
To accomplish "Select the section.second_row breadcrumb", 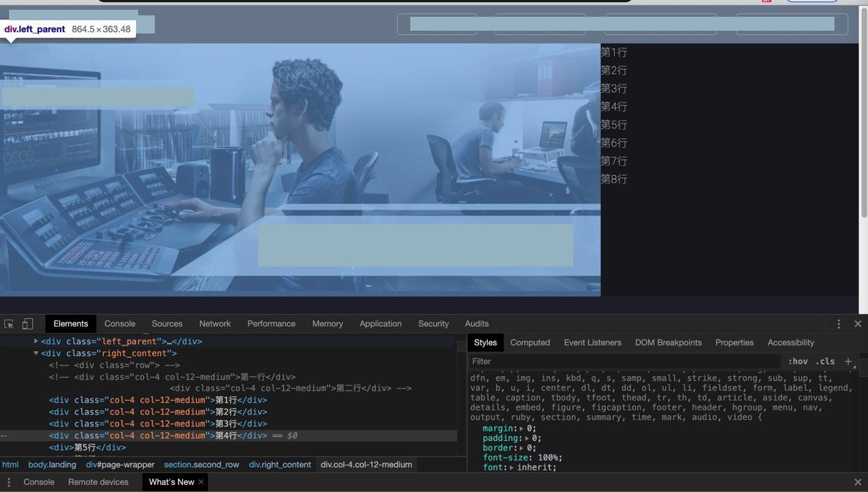I will click(x=202, y=465).
